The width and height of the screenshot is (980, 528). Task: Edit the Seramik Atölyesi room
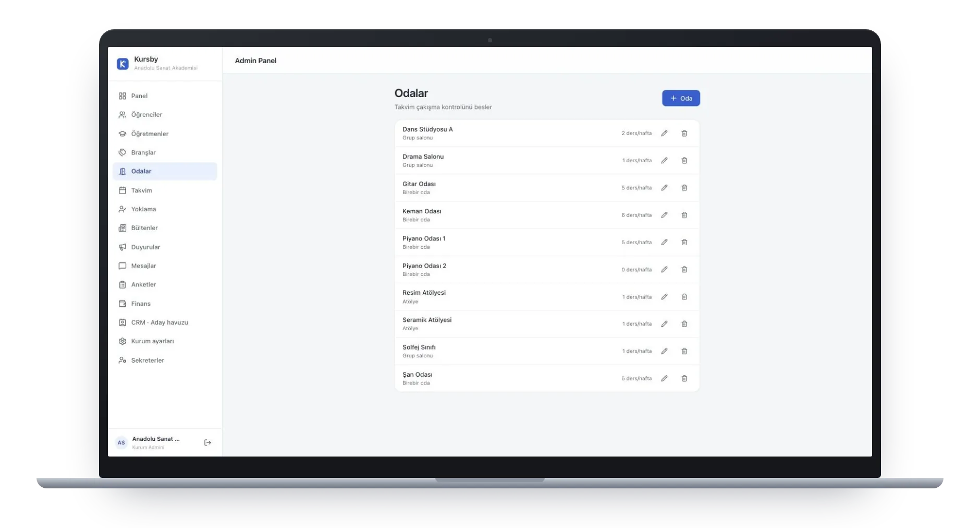coord(664,324)
